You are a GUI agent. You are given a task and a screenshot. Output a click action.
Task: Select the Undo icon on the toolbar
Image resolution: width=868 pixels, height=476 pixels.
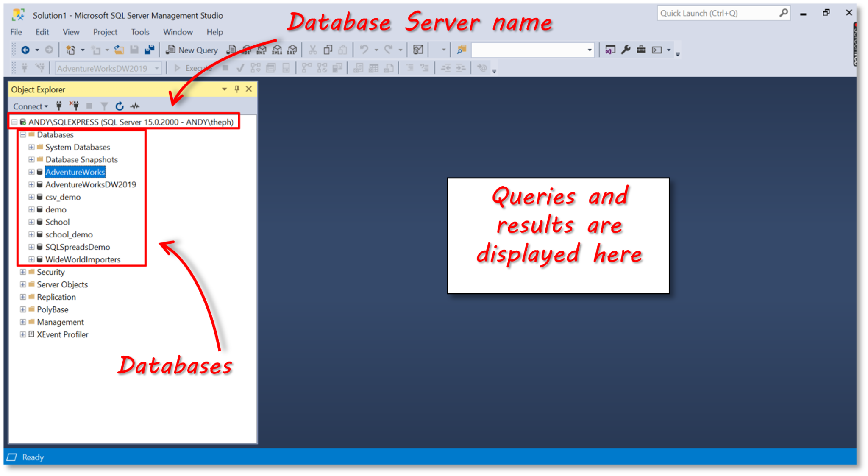click(363, 50)
